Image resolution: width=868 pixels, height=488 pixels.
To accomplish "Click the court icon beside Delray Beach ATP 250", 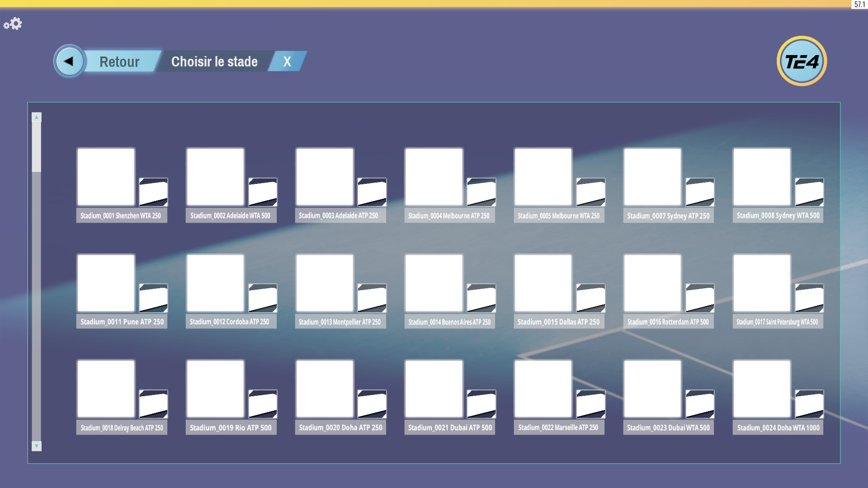I will point(153,404).
